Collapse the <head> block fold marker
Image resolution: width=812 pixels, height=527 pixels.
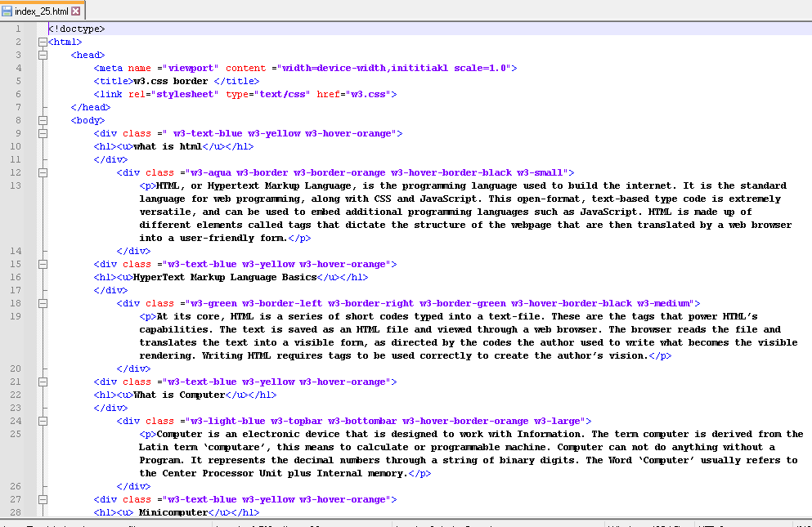click(x=42, y=55)
